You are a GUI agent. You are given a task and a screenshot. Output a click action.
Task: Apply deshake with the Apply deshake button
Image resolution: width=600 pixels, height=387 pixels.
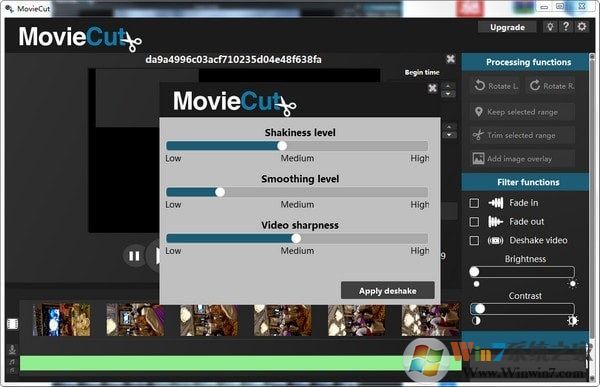pyautogui.click(x=388, y=291)
